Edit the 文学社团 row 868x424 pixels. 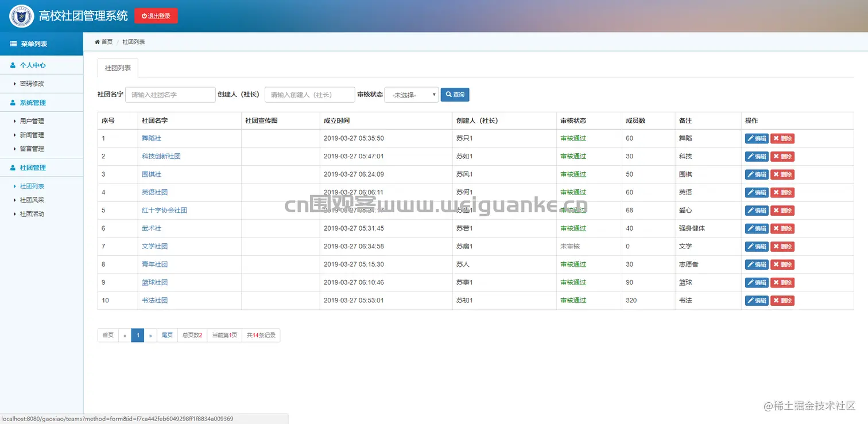(757, 247)
